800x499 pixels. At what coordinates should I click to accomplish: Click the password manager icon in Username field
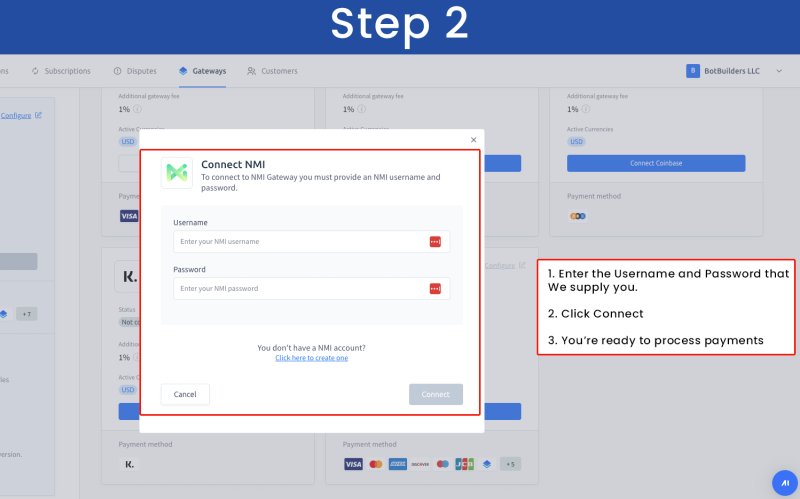click(435, 241)
